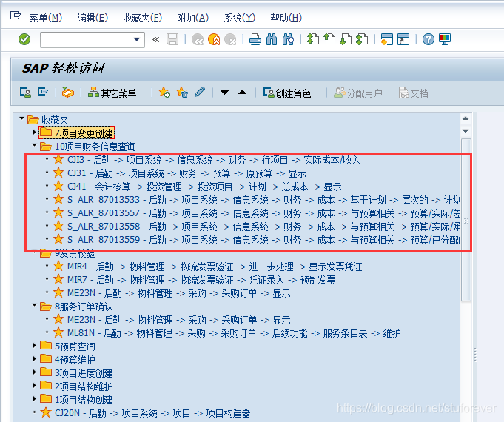The image size is (504, 422).
Task: Select the MIR4 显示发票凭证 favorite
Action: pos(208,267)
